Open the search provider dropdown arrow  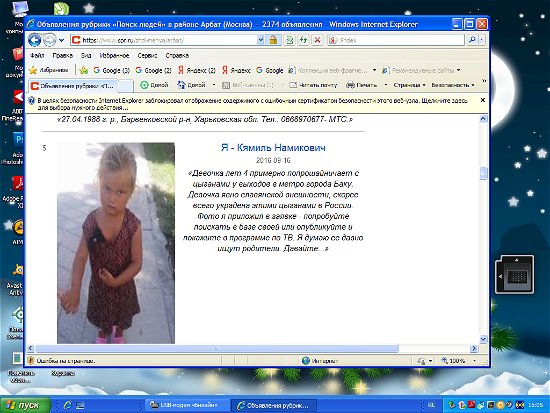pyautogui.click(x=482, y=40)
